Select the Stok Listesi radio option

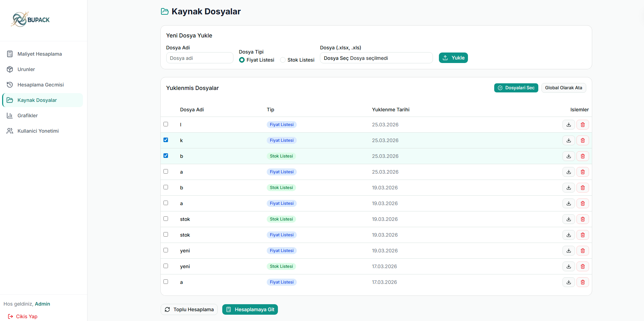point(283,60)
